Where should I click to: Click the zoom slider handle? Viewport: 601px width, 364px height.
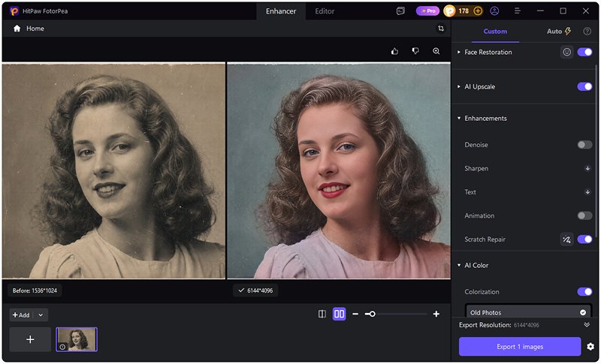[372, 314]
